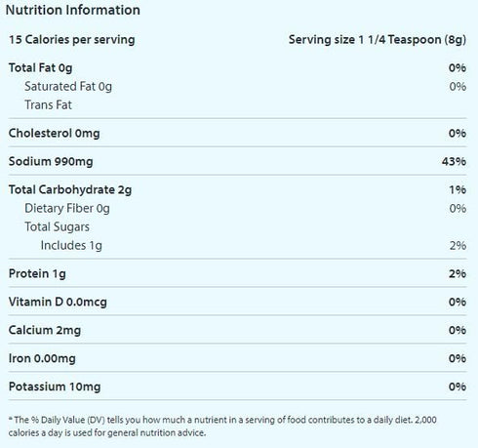478x448 pixels.
Task: Select the Total Carbohydrate 2g row
Action: tap(237, 189)
